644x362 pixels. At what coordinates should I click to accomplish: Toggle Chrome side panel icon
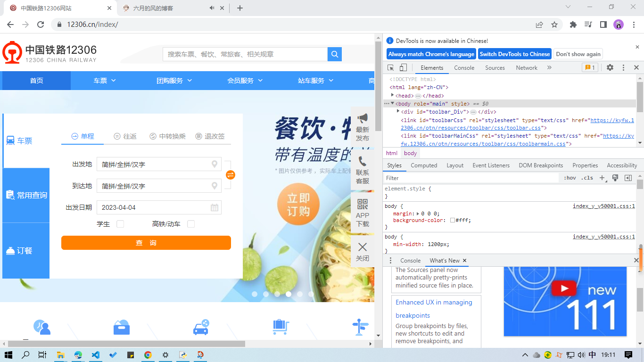tap(603, 25)
